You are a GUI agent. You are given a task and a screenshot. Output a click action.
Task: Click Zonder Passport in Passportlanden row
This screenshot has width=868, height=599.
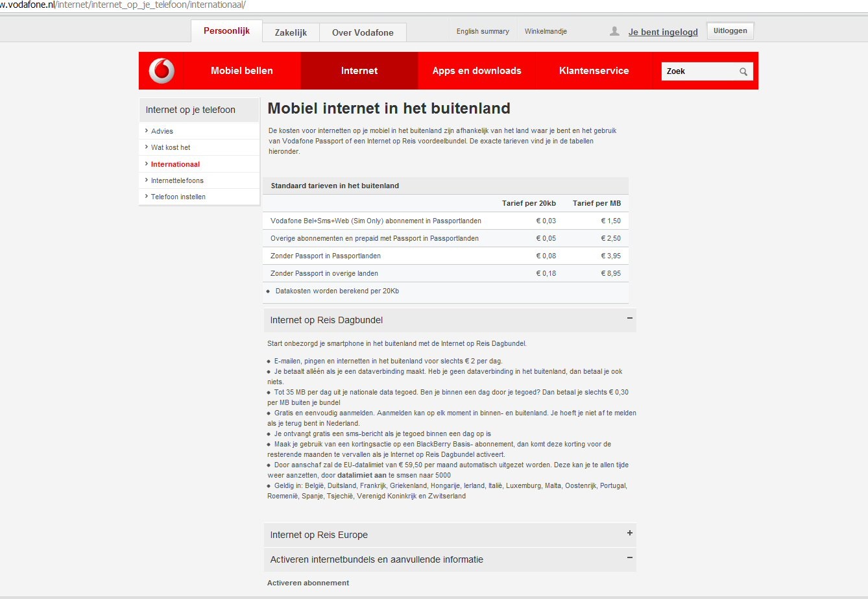coord(446,256)
